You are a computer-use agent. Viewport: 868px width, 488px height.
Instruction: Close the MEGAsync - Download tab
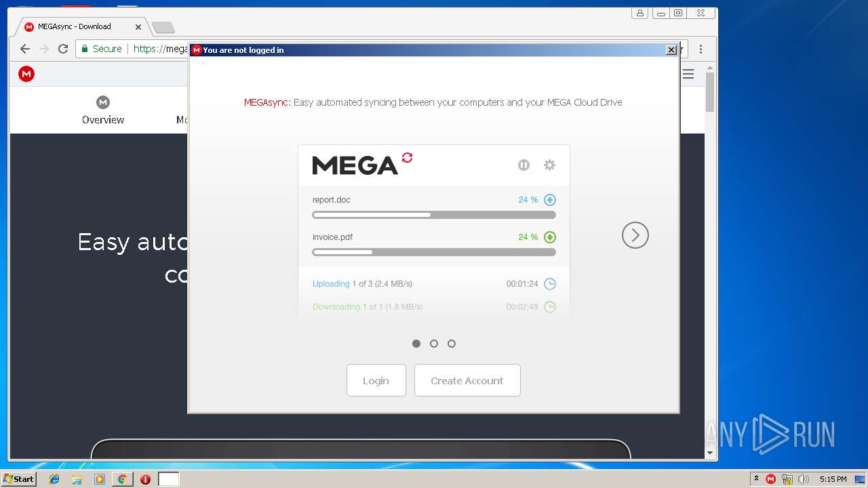pos(138,27)
